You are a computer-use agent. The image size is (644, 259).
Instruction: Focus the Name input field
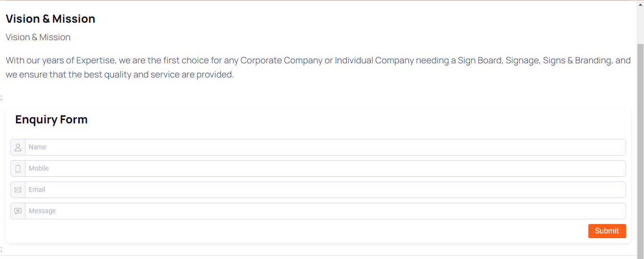(325, 147)
